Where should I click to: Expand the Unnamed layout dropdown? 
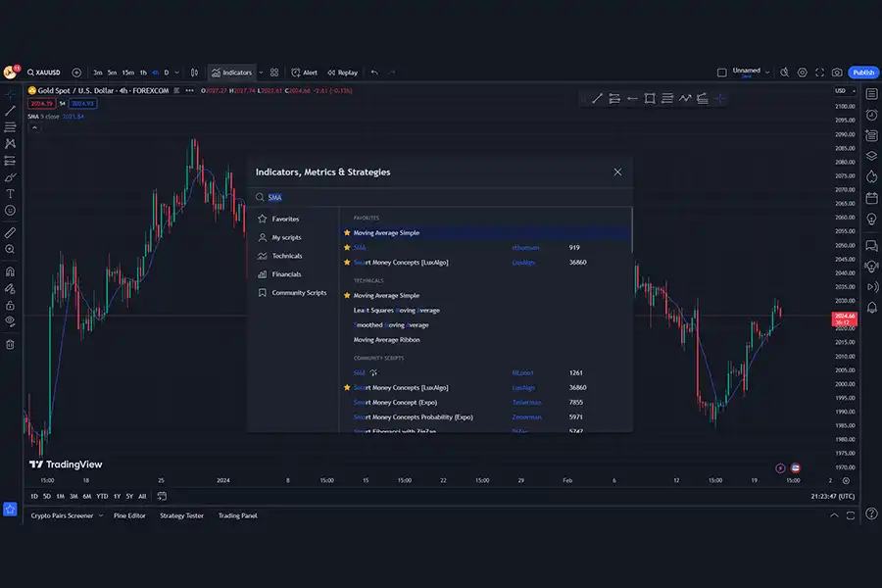[767, 73]
